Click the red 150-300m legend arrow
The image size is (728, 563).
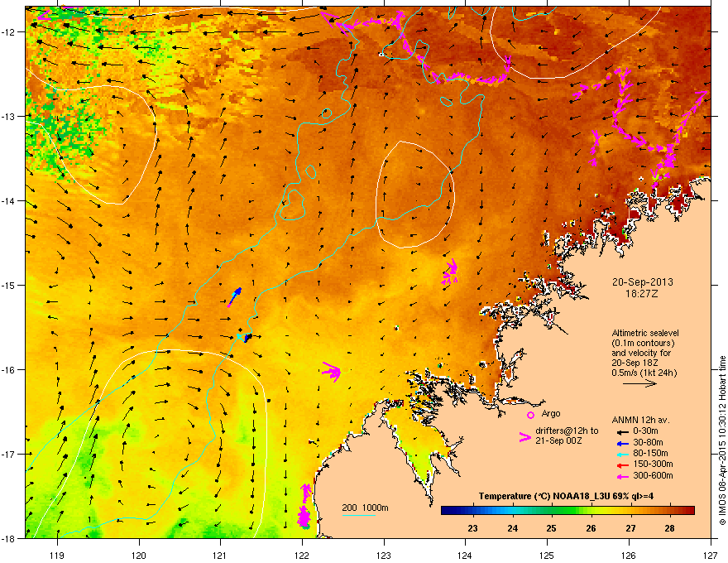click(x=623, y=464)
